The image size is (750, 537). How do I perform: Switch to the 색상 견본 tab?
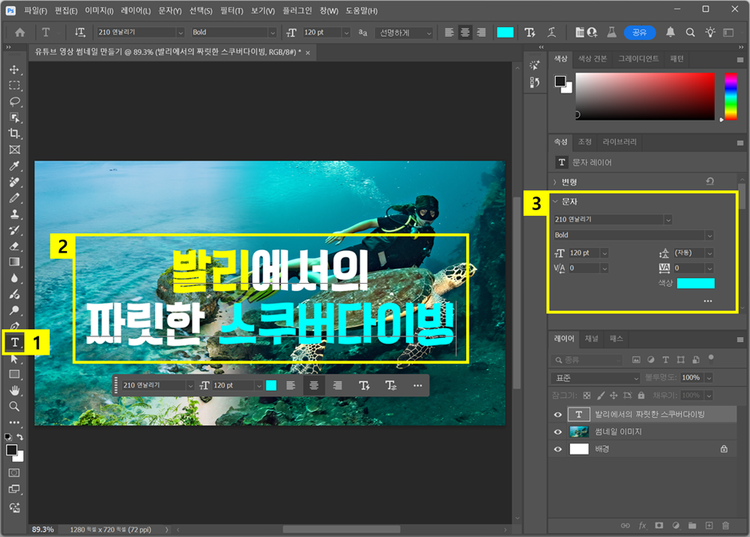click(592, 58)
